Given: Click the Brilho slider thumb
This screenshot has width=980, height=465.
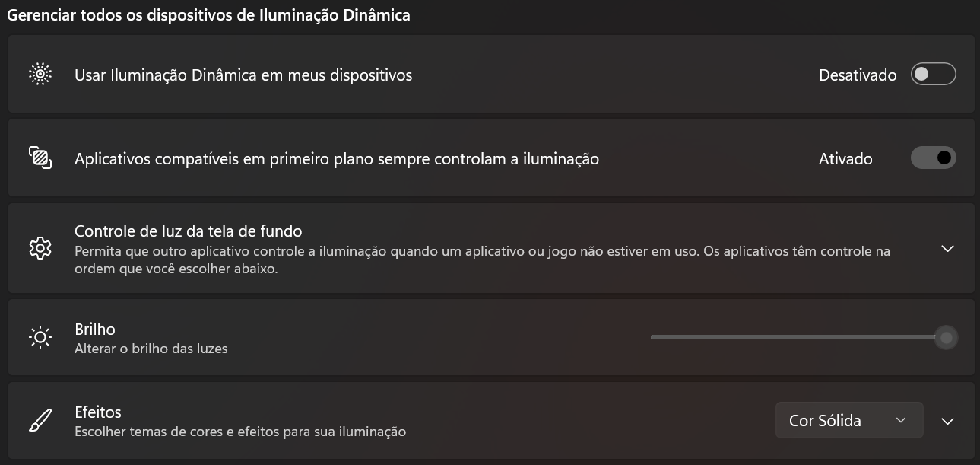Looking at the screenshot, I should point(946,337).
